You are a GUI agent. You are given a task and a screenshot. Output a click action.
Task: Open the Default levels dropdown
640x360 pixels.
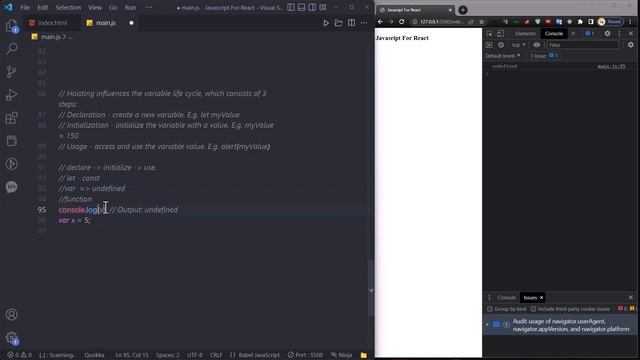click(503, 56)
